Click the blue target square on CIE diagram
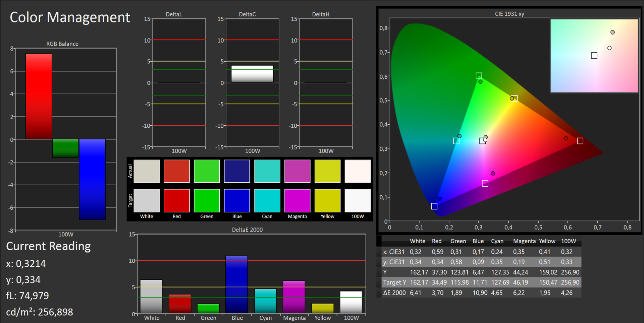This screenshot has height=323, width=644. 434,206
